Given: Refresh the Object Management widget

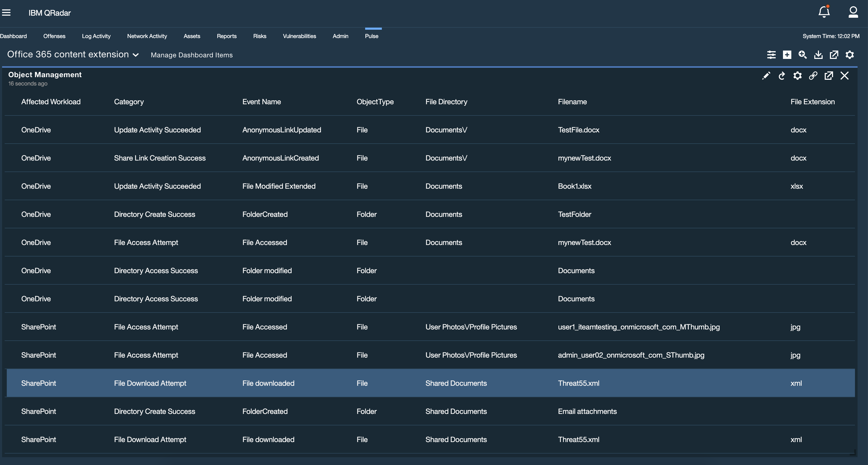Looking at the screenshot, I should coord(782,76).
